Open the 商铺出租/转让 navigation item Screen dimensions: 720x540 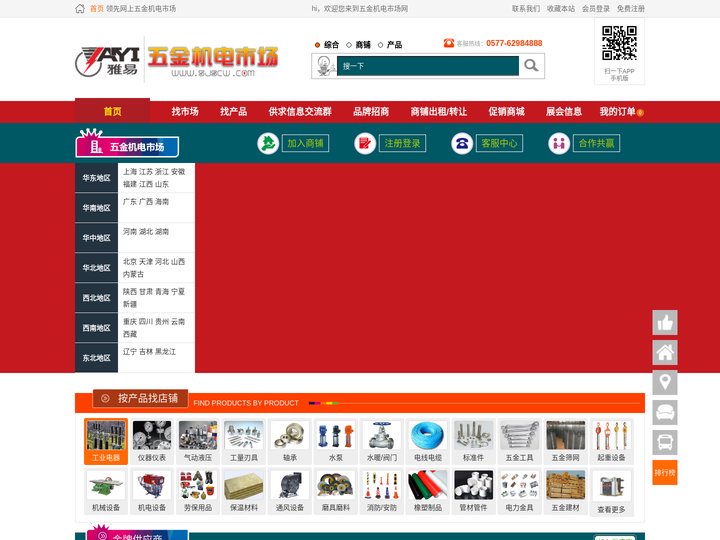[439, 112]
